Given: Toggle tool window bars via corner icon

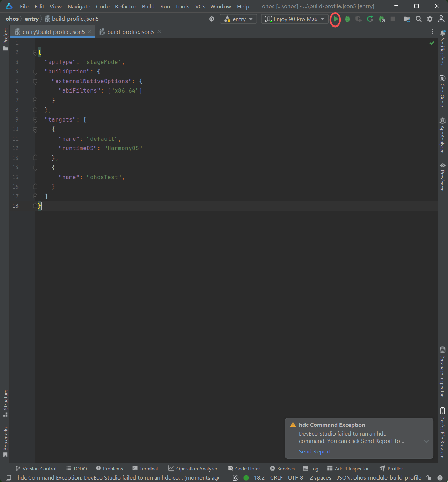Looking at the screenshot, I should tap(8, 477).
